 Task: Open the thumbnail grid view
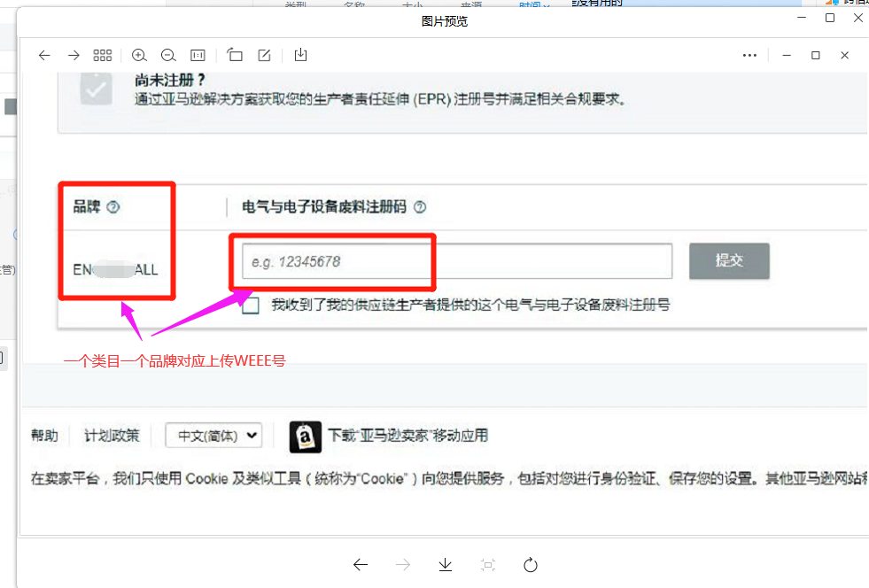pos(103,55)
